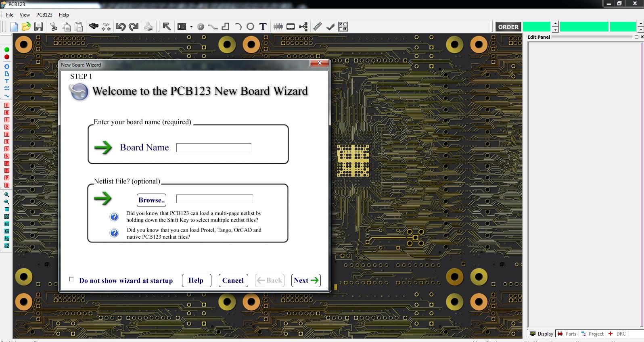Screen dimensions: 644x342
Task: Cut selection with the scissors icon
Action: tap(53, 27)
